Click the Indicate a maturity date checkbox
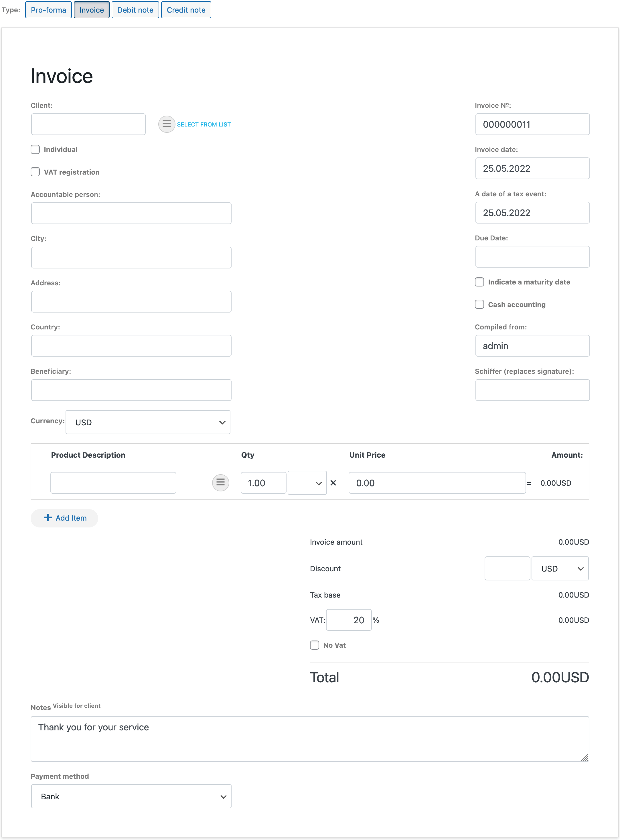 pos(480,282)
